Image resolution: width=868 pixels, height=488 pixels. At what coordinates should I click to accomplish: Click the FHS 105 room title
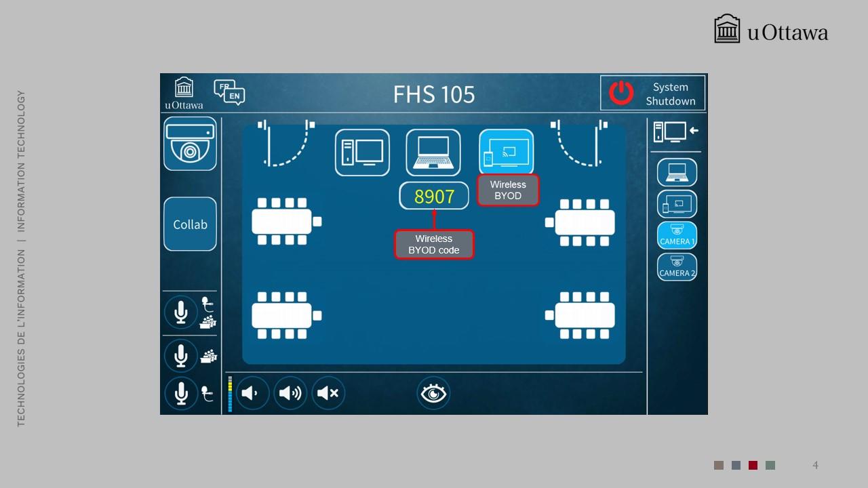(434, 94)
